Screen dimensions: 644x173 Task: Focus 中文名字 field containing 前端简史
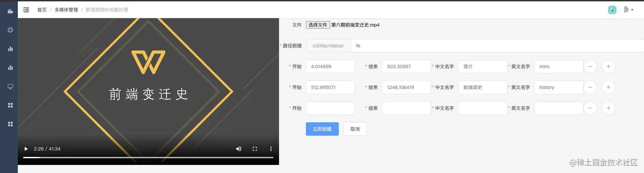483,87
